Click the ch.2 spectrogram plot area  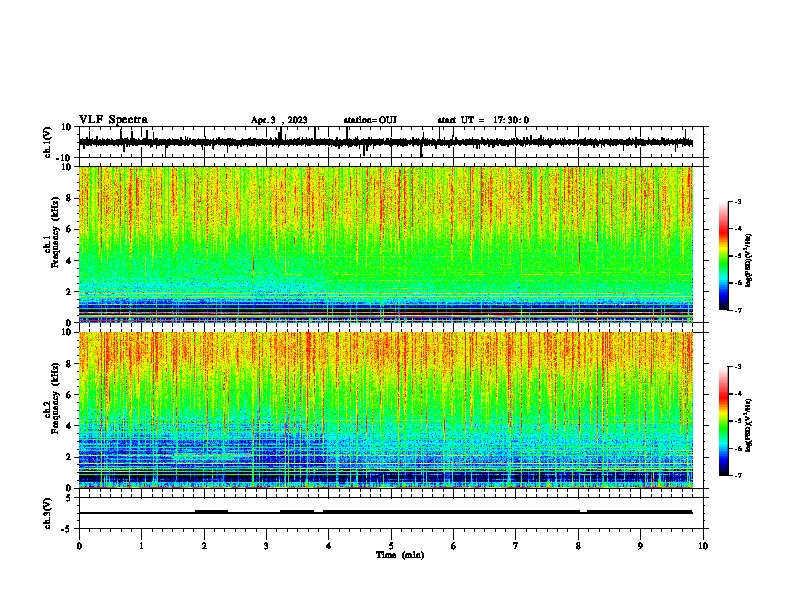point(386,410)
